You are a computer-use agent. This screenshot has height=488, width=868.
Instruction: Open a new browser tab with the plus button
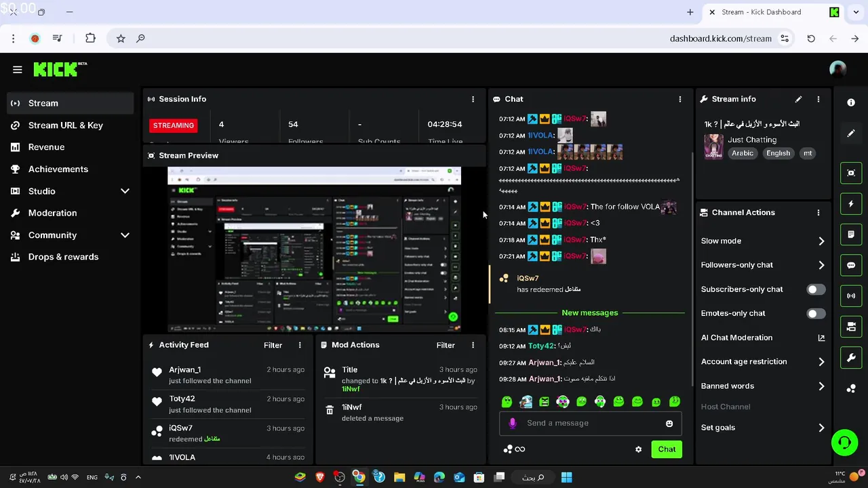(x=690, y=12)
